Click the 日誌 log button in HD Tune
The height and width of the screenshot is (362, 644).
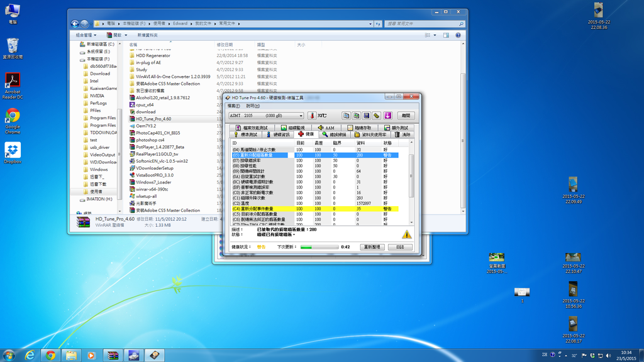click(400, 247)
